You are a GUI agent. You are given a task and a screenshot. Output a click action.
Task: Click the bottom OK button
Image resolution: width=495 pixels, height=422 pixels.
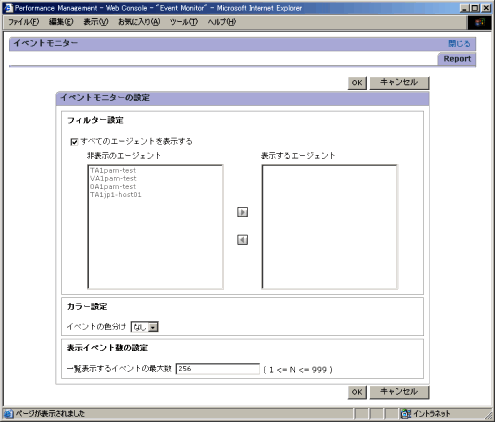pyautogui.click(x=357, y=392)
